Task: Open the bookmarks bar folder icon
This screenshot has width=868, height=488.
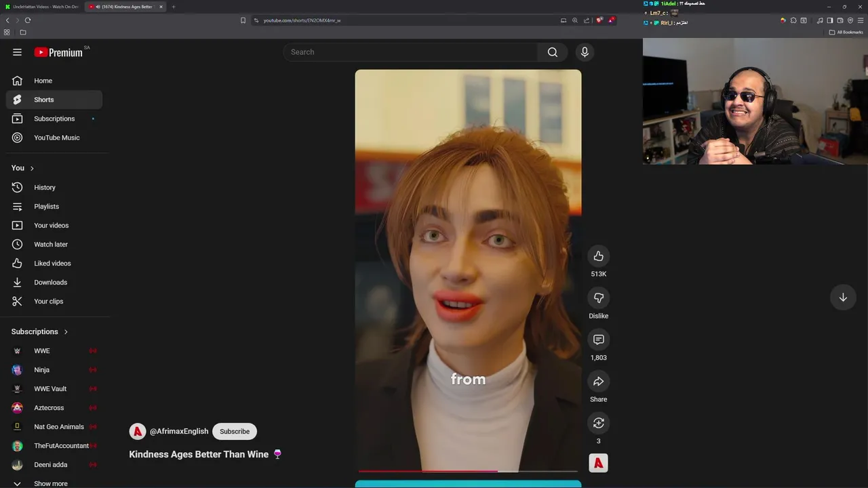Action: pos(23,33)
